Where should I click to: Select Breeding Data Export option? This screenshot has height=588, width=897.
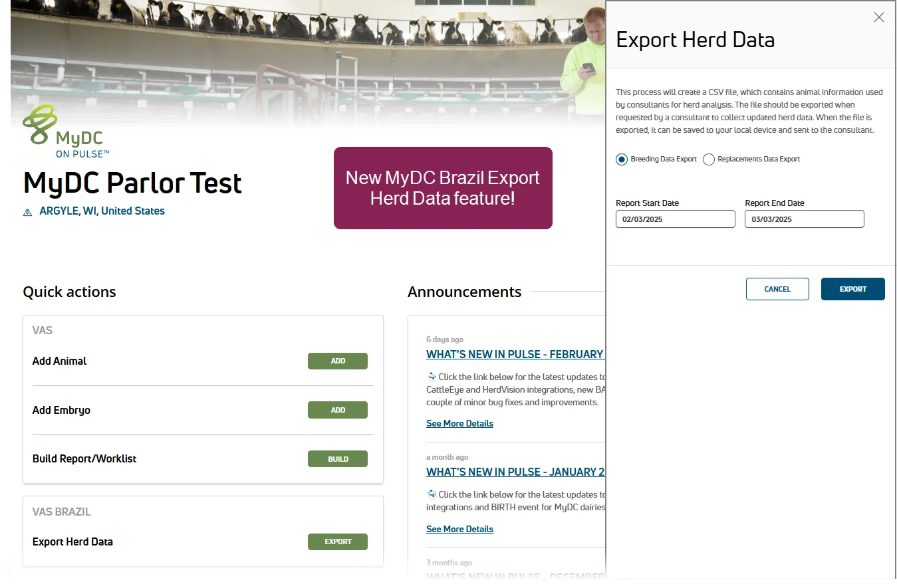[622, 159]
